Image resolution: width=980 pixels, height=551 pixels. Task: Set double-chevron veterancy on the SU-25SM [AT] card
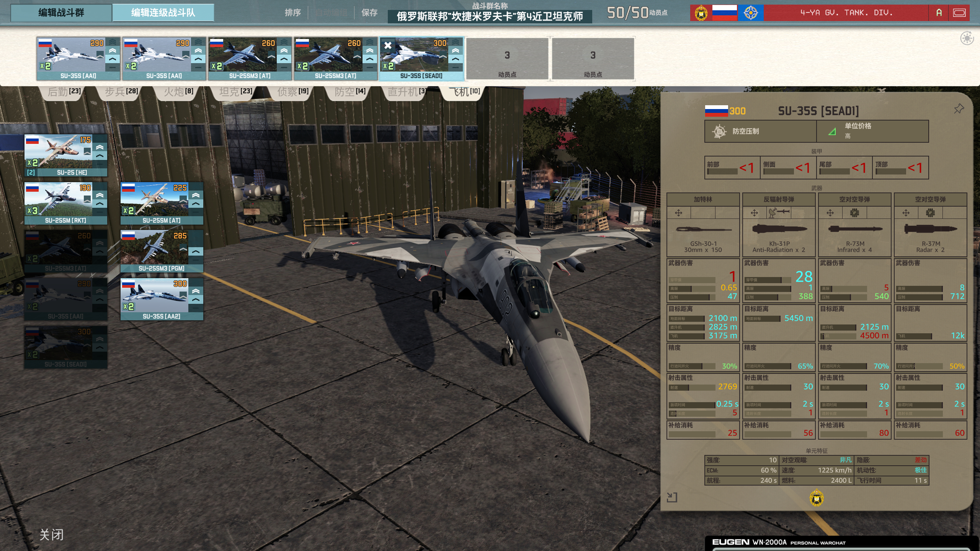(x=196, y=195)
